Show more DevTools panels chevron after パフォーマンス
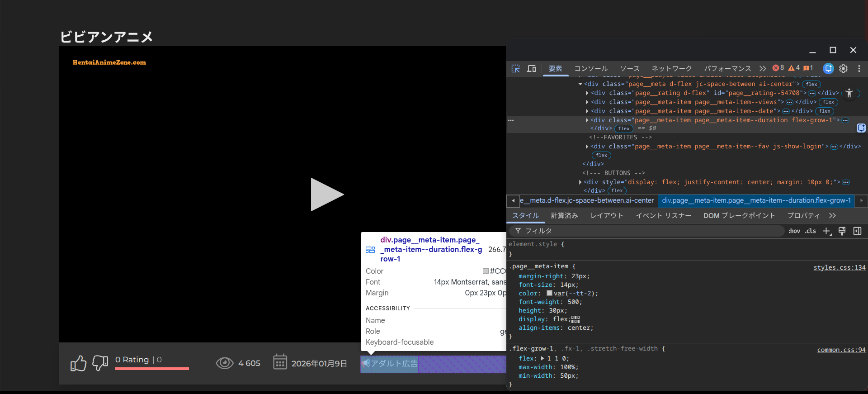868x394 pixels. (x=763, y=69)
